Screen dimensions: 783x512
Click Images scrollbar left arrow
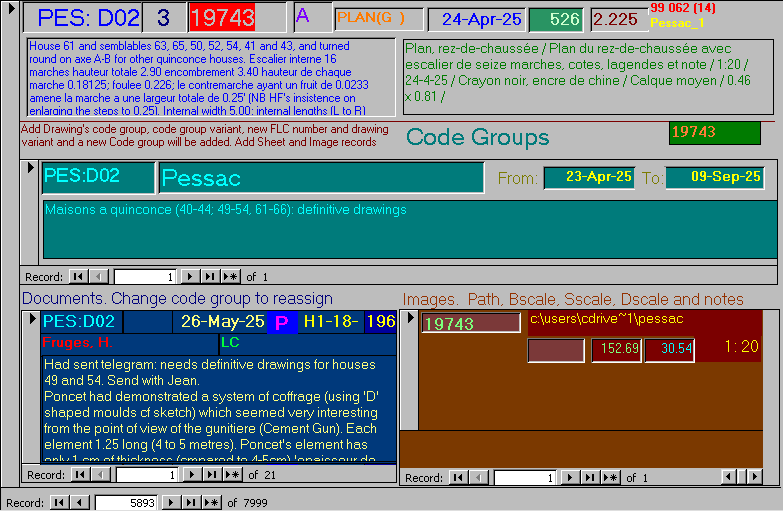729,477
